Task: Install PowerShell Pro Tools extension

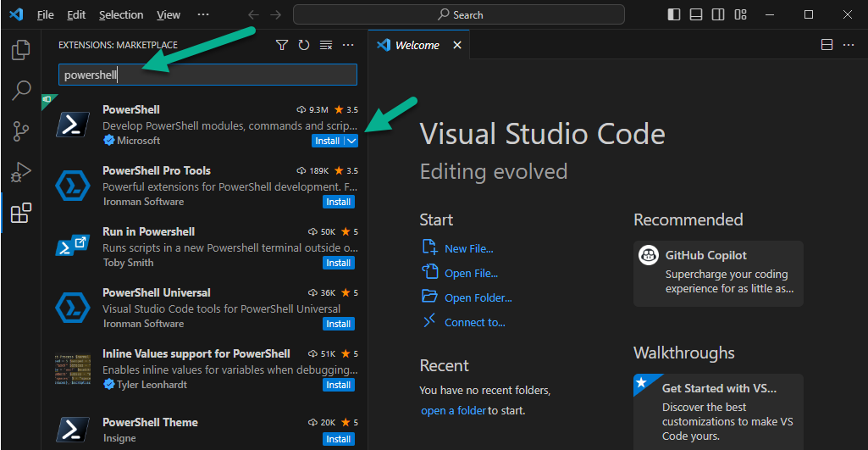Action: (339, 202)
